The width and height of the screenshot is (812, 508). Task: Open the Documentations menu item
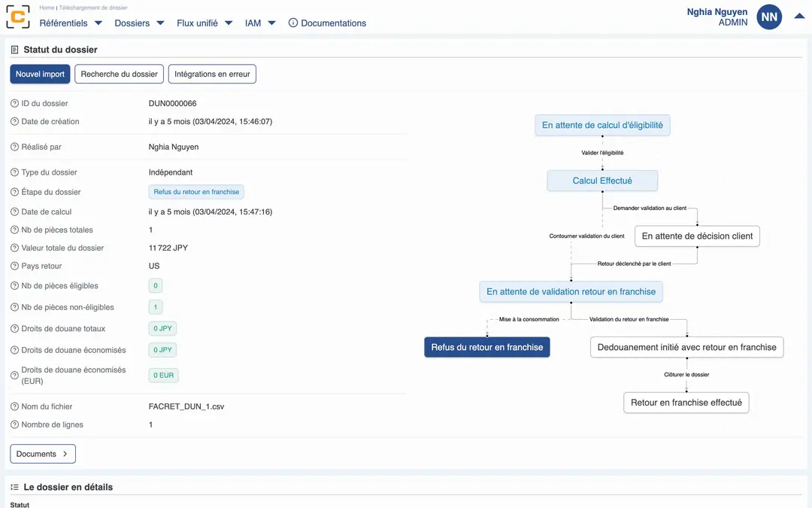coord(328,23)
